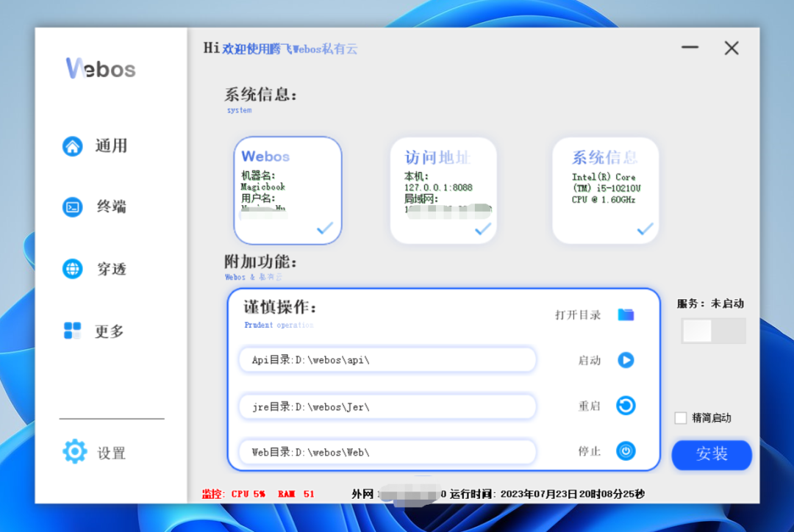The image size is (794, 532).
Task: Select the 系统信息 CPU card
Action: [x=605, y=190]
